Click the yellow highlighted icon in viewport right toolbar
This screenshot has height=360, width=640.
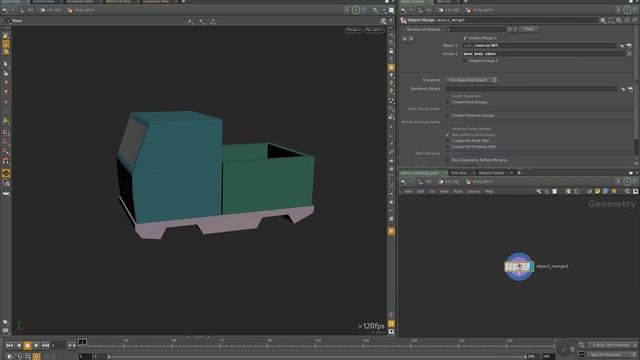[x=391, y=67]
